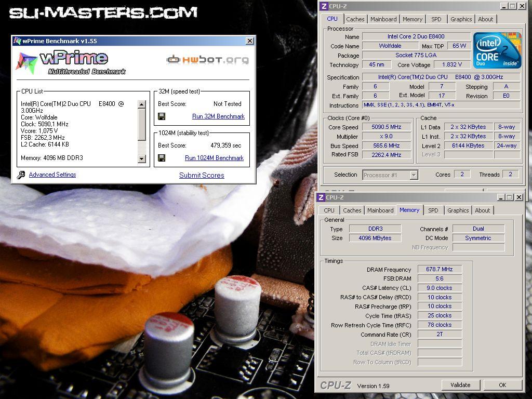Open Advanced Settings in wPrime
This screenshot has height=399, width=532.
pos(52,175)
